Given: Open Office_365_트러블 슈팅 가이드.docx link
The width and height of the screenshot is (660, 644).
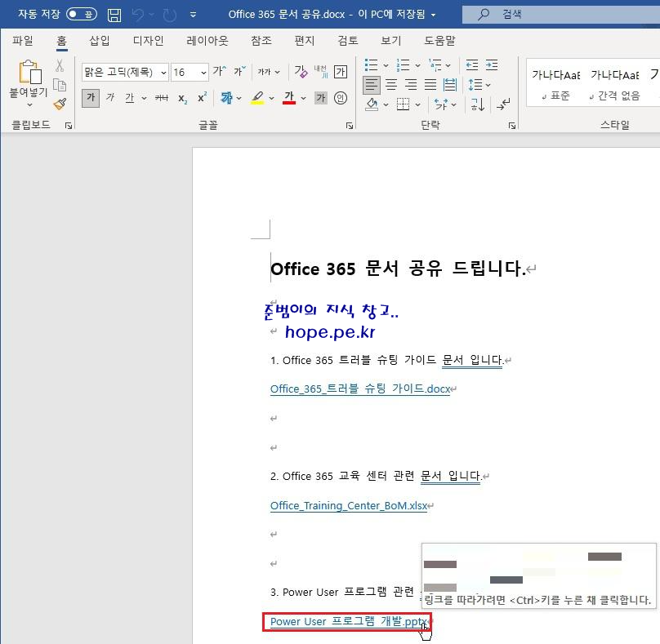Looking at the screenshot, I should coord(360,389).
